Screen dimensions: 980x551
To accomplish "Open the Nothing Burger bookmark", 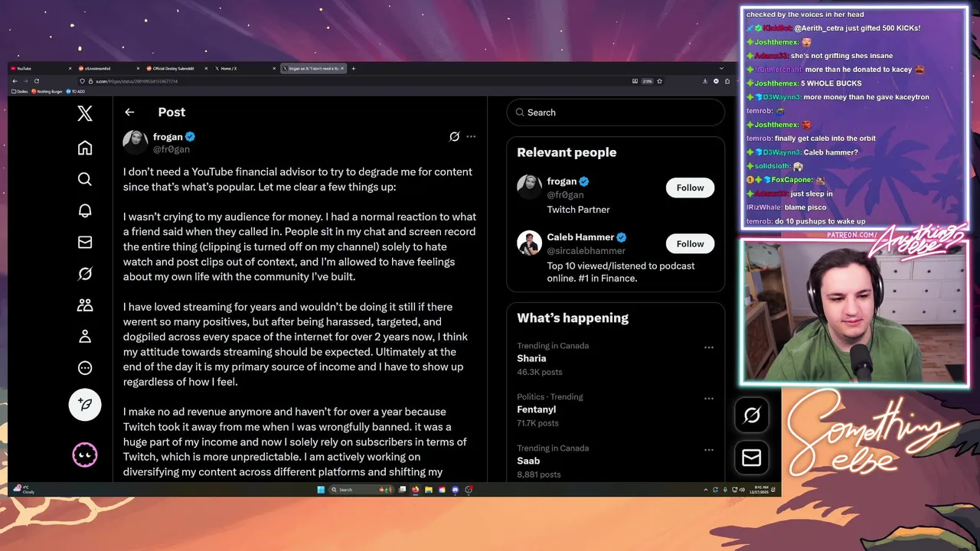I will 47,92.
